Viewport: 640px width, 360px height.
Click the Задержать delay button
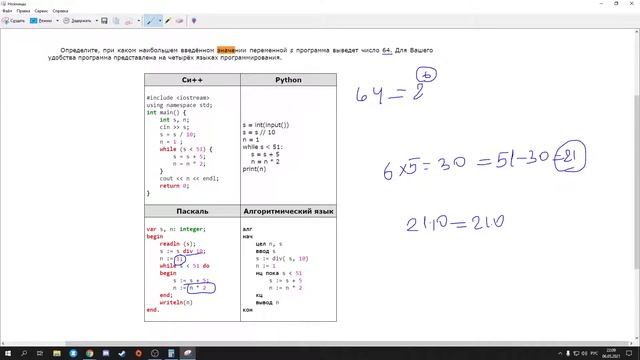coord(77,21)
